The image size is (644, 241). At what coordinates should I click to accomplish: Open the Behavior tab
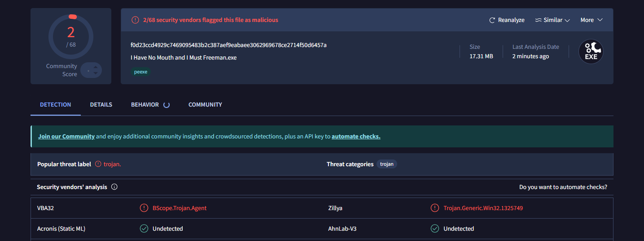pyautogui.click(x=145, y=104)
